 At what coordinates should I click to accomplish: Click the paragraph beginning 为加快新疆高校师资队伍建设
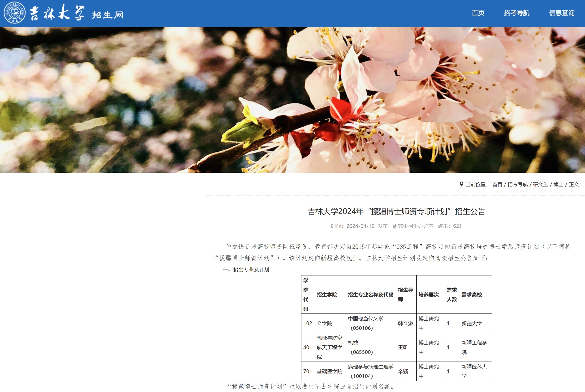tap(393, 252)
